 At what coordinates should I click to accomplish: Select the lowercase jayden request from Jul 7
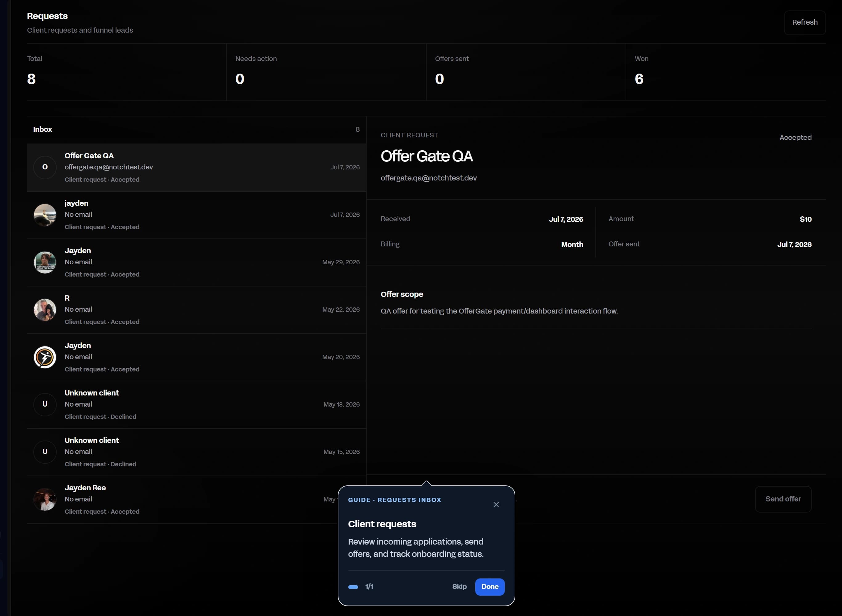(196, 215)
